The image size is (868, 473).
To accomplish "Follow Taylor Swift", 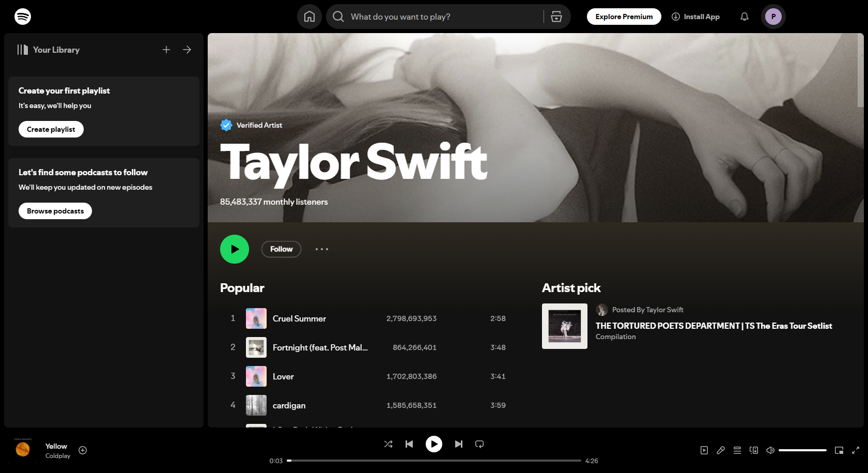I will [x=281, y=249].
